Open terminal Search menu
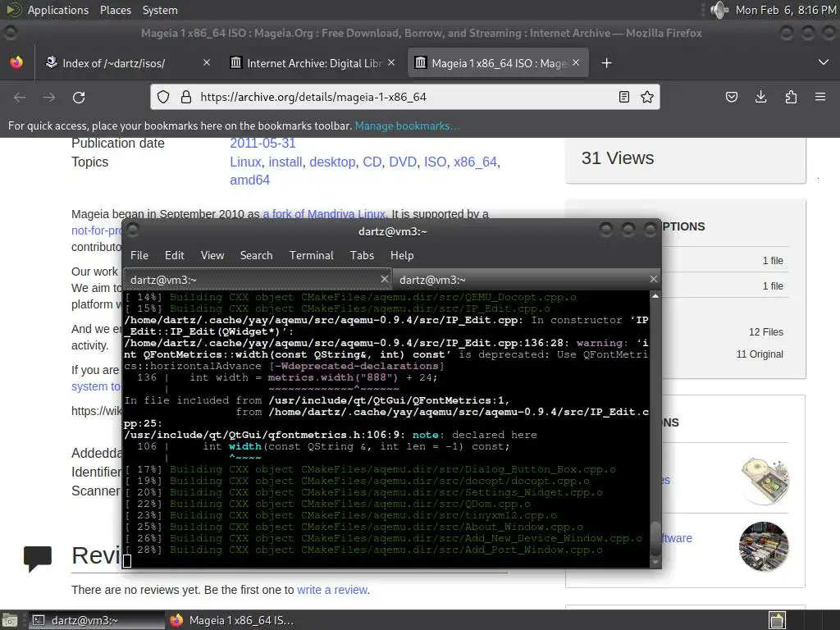 coord(256,256)
